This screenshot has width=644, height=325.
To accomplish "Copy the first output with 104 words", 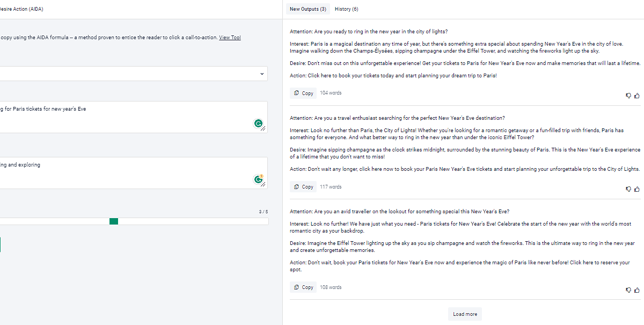I will [x=303, y=93].
